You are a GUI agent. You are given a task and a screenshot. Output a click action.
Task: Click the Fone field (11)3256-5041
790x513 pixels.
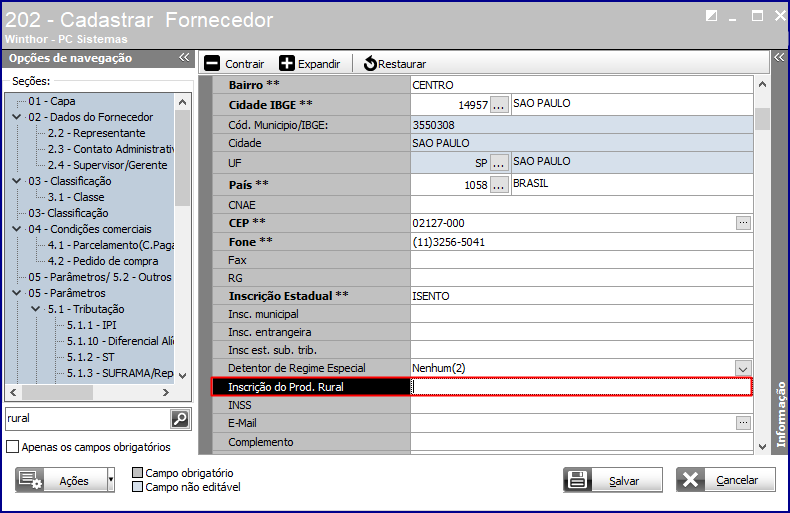[x=582, y=242]
